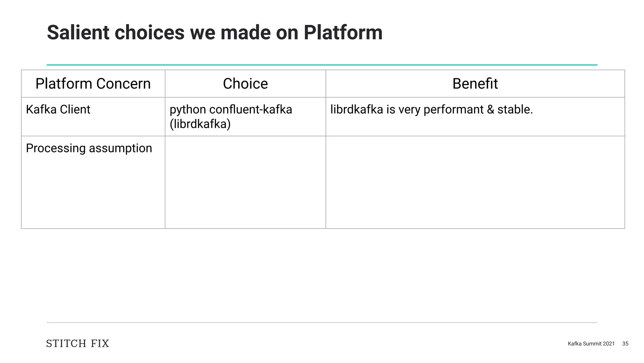Click the 'python confluent-kafka (librdkafka)' cell
The image size is (644, 363).
[x=231, y=117]
